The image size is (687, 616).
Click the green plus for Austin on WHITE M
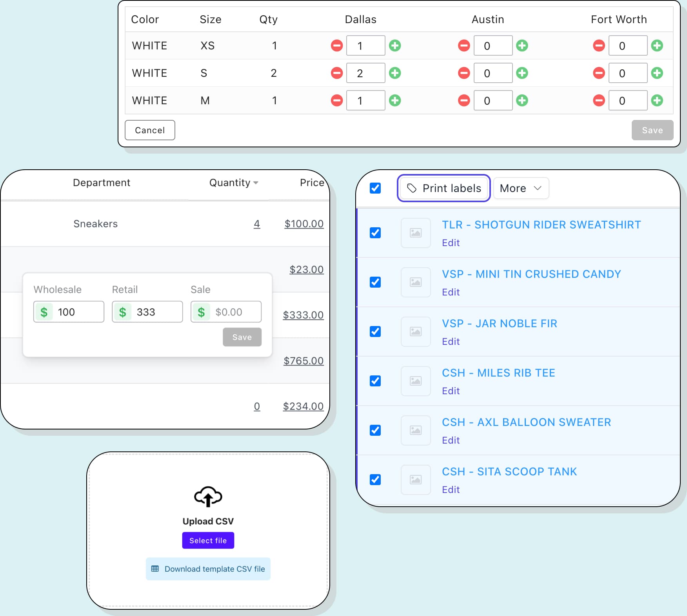(522, 100)
